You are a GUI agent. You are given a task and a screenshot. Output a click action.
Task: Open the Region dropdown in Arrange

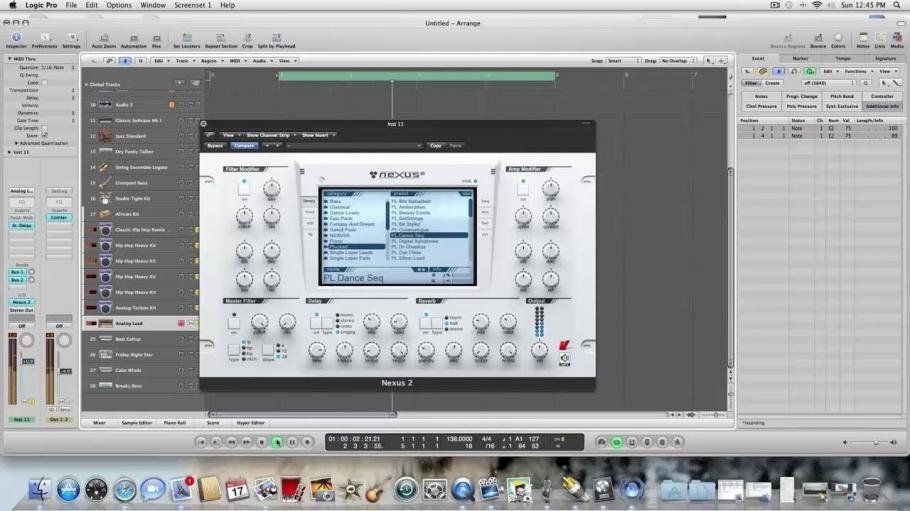[x=211, y=60]
